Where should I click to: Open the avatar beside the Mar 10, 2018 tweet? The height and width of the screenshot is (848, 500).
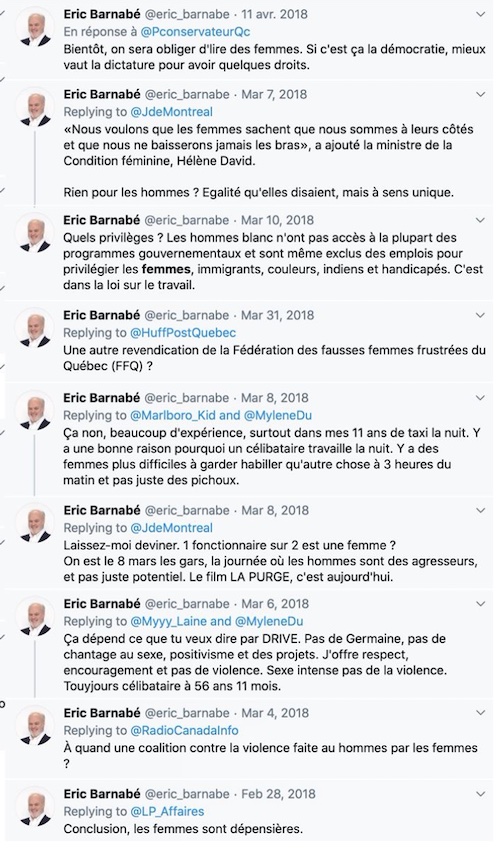pos(36,235)
